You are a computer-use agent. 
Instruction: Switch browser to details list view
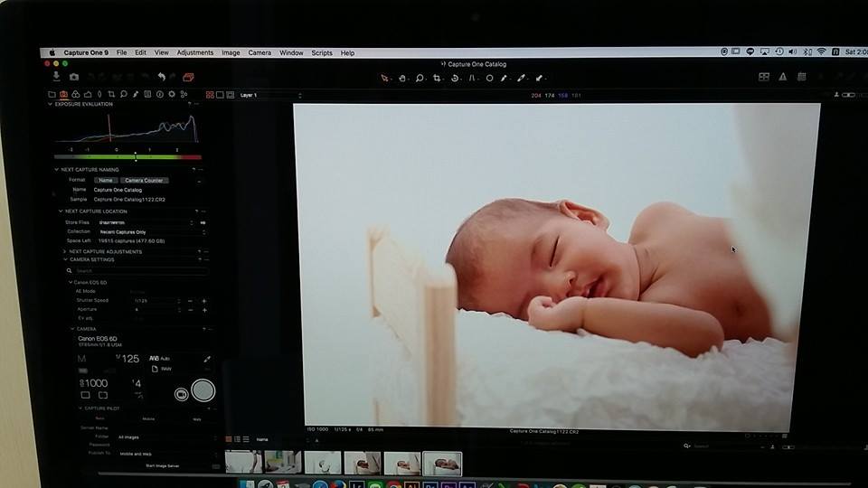pos(246,439)
